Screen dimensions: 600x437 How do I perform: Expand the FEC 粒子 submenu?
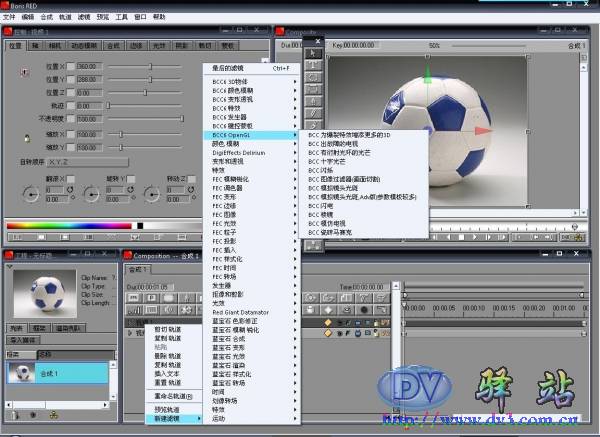coord(252,232)
